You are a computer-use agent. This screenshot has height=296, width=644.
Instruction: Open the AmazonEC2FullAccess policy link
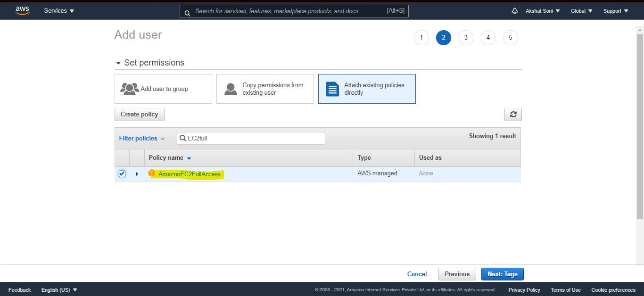(190, 174)
